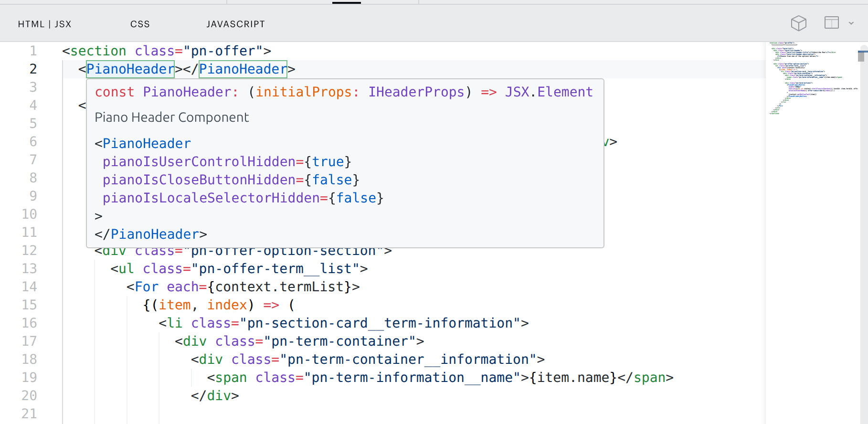Click line number 20 in gutter
The width and height of the screenshot is (868, 424).
point(29,395)
